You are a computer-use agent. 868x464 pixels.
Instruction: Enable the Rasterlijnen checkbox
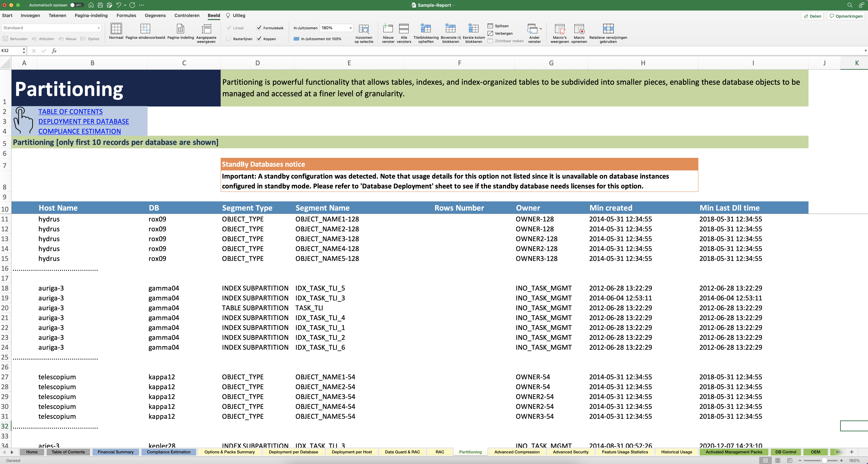coord(228,39)
